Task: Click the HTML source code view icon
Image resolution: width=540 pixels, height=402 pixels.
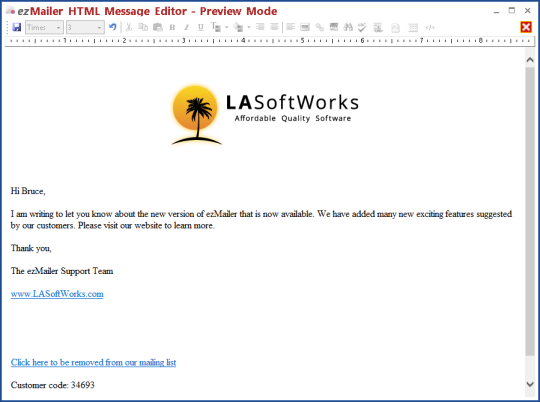Action: pyautogui.click(x=430, y=27)
